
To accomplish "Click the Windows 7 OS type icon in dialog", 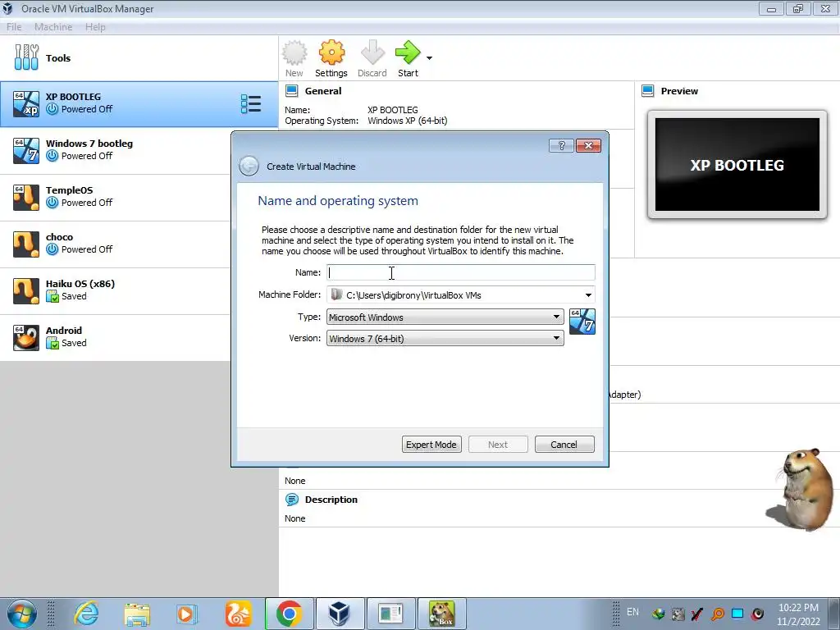I will click(582, 322).
